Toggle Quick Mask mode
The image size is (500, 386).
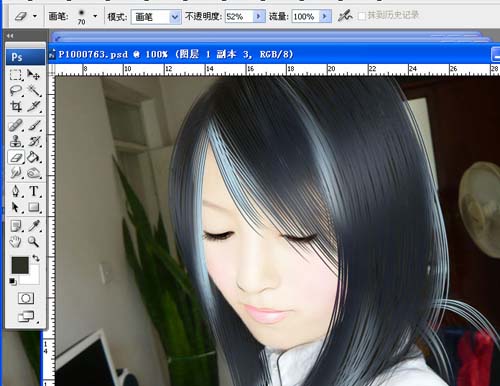pos(26,298)
